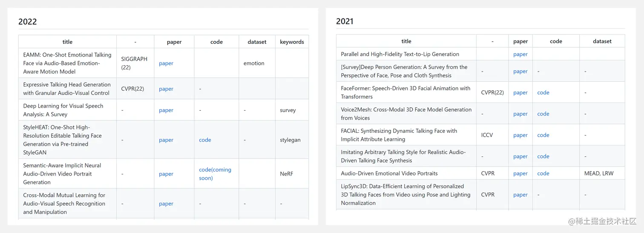Open the FaceFormer paper link
Screen dimensions: 644x233
[520, 92]
